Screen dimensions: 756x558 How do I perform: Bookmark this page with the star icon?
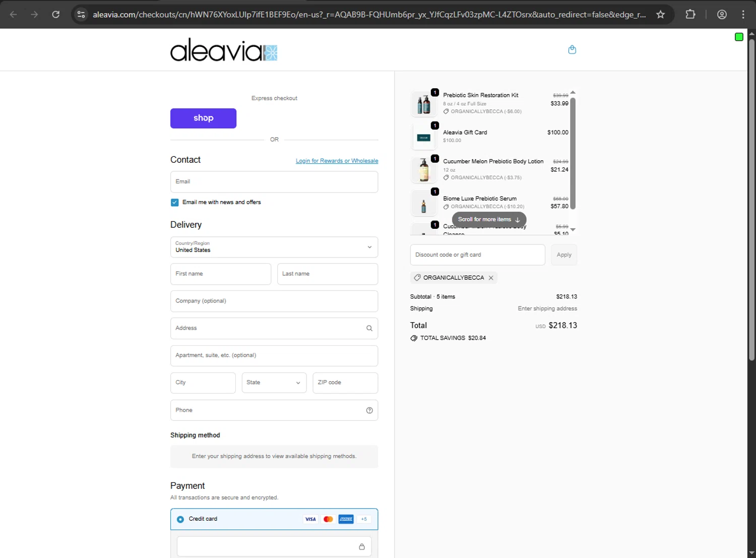click(x=660, y=15)
